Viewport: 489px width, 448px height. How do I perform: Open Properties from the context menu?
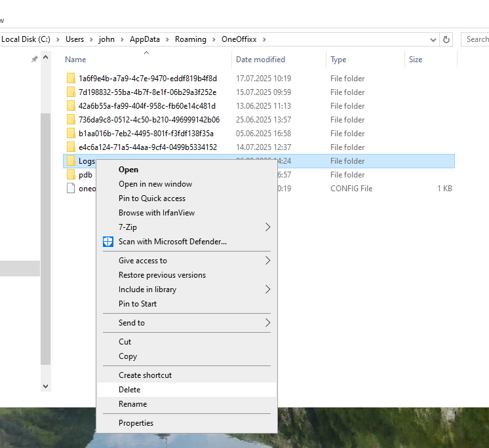[187, 422]
